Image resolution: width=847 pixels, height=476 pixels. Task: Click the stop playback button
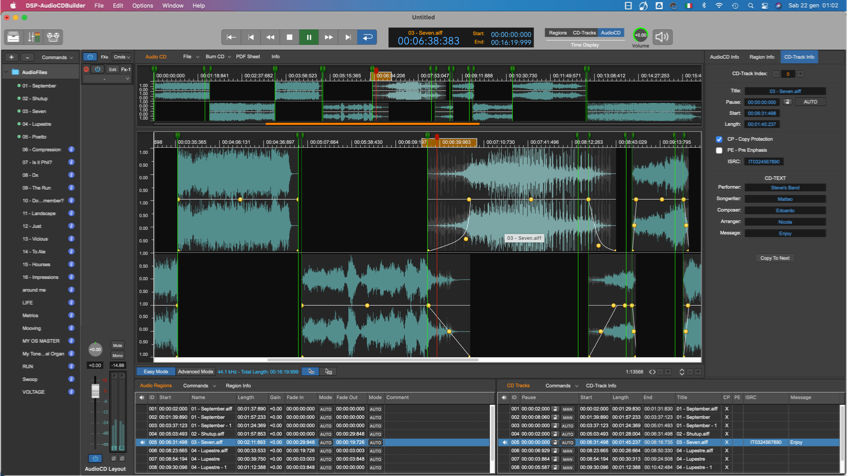(x=289, y=37)
